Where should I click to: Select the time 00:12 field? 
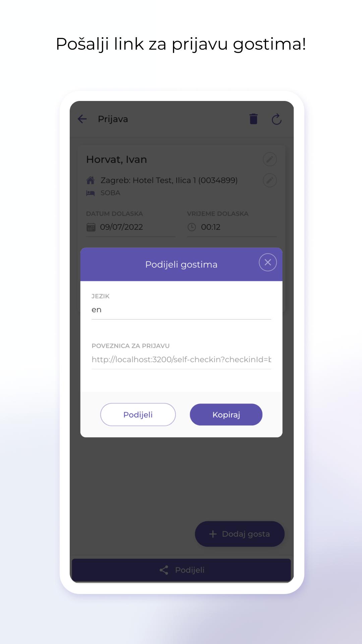[232, 227]
